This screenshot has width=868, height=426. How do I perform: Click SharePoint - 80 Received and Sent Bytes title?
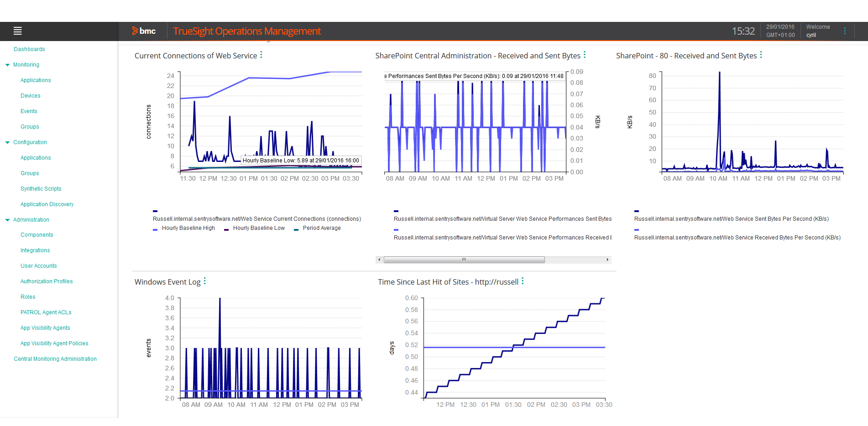click(686, 56)
